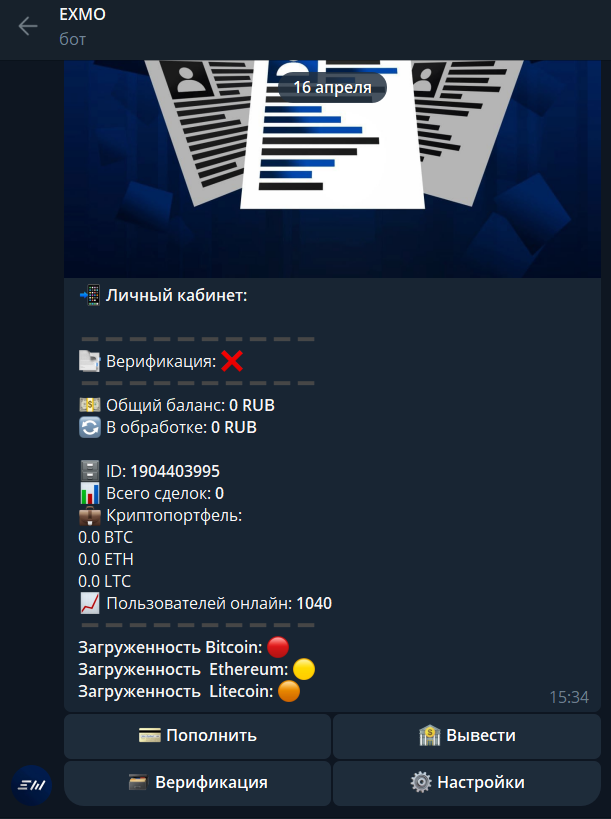This screenshot has height=819, width=611.
Task: Open the EXMO bot profile title
Action: [x=83, y=14]
